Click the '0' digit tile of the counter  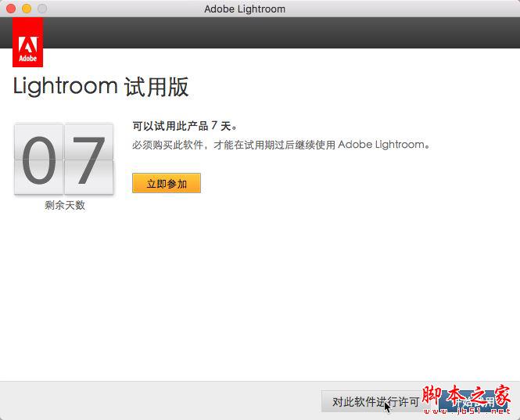[39, 159]
